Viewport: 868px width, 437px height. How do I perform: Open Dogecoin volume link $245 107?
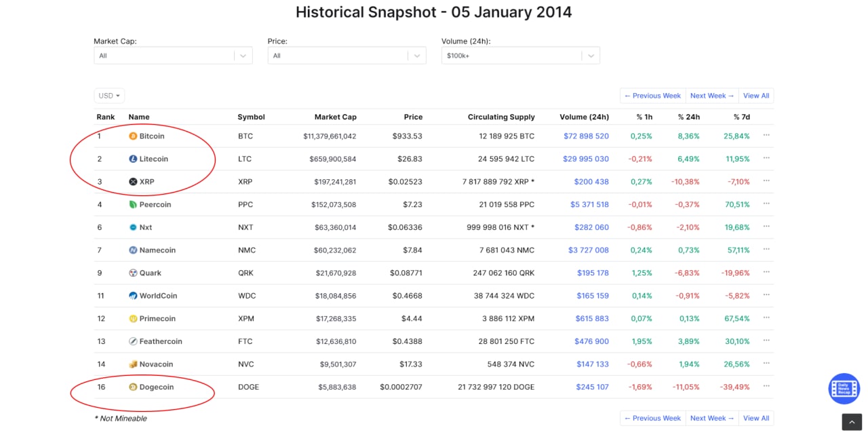click(x=592, y=387)
